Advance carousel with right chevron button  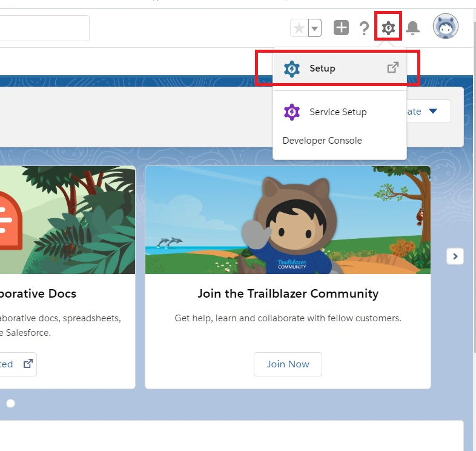click(455, 256)
